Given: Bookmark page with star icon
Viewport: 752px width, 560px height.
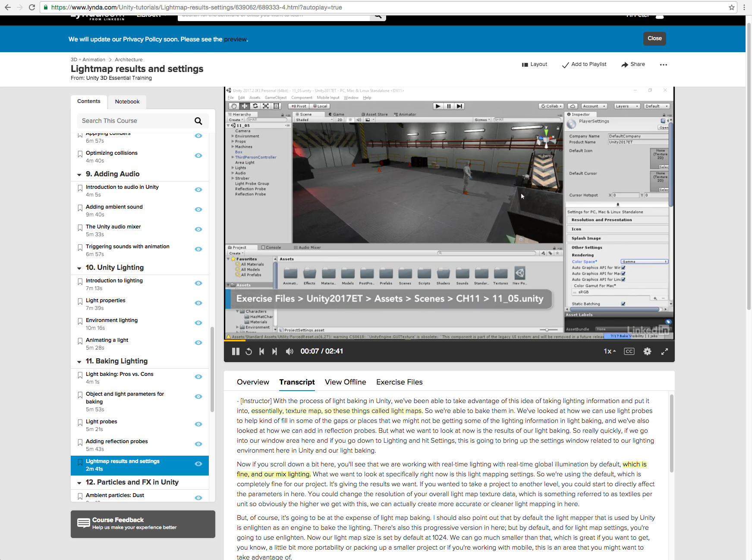Looking at the screenshot, I should click(732, 7).
